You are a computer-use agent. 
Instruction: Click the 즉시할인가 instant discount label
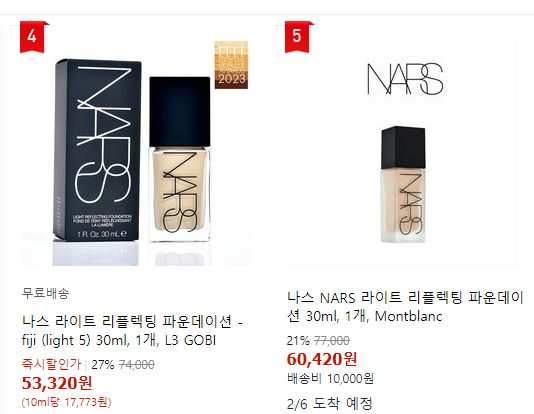point(51,364)
